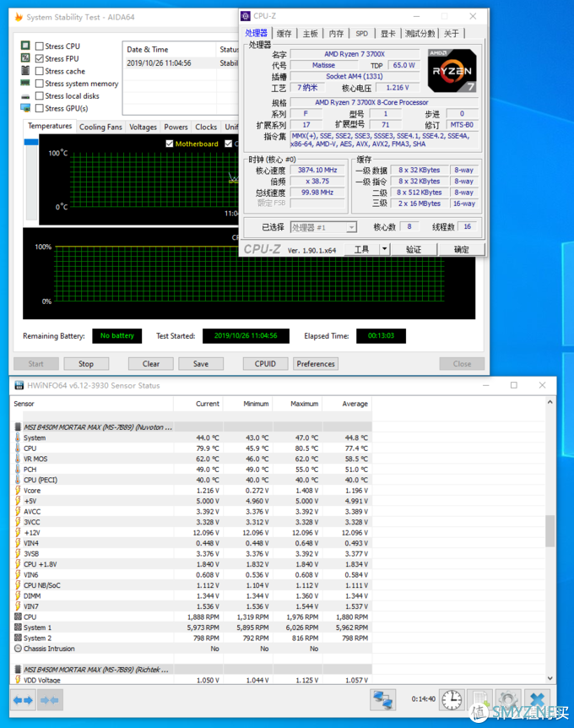Enable the Stress cache checkbox
Viewport: 574px width, 728px height.
point(40,71)
